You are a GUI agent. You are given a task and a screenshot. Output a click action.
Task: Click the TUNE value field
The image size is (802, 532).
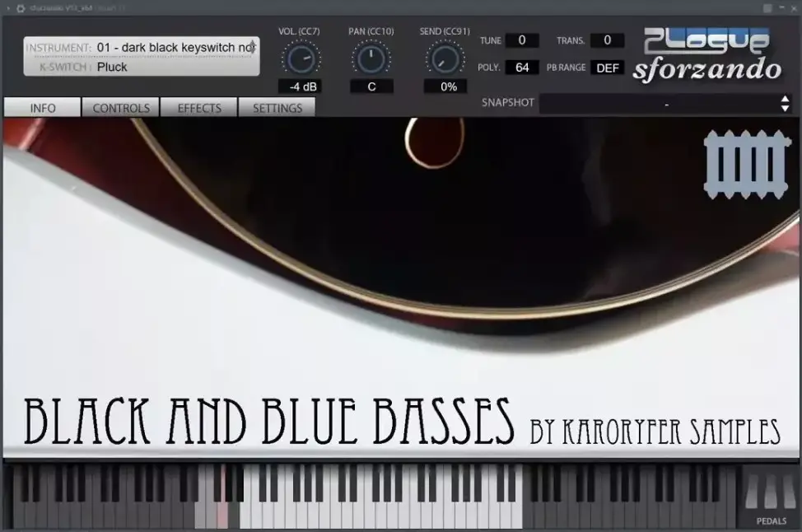tap(522, 40)
